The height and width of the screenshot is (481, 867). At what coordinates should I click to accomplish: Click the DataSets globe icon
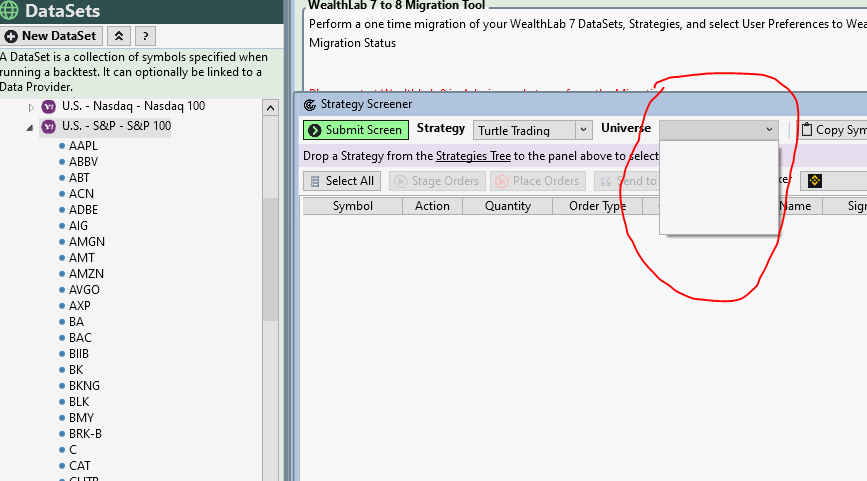pos(11,11)
